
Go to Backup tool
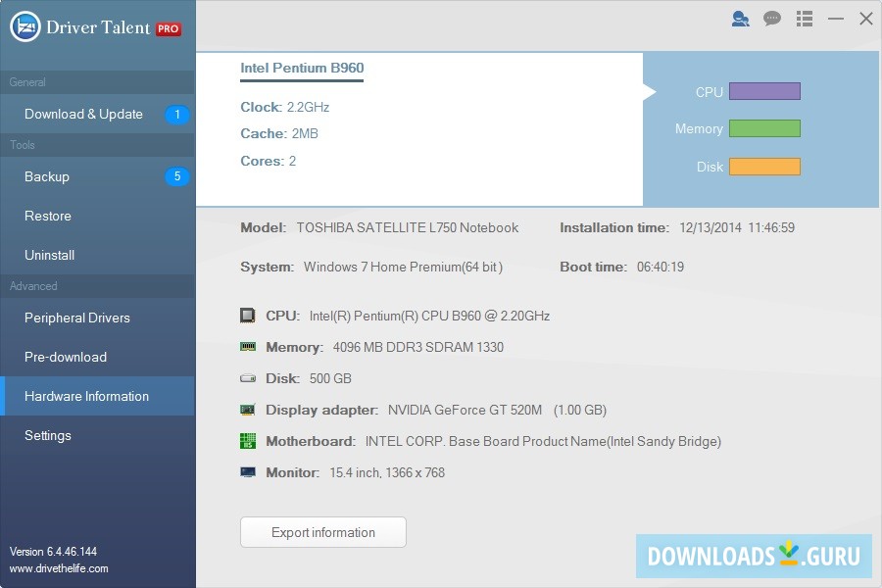coord(97,176)
